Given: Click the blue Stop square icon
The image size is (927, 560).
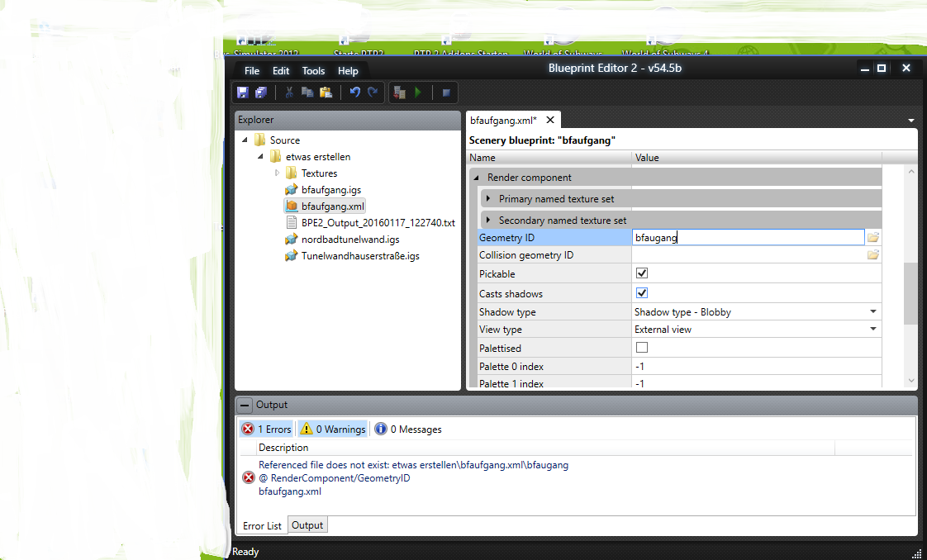Looking at the screenshot, I should coord(446,93).
